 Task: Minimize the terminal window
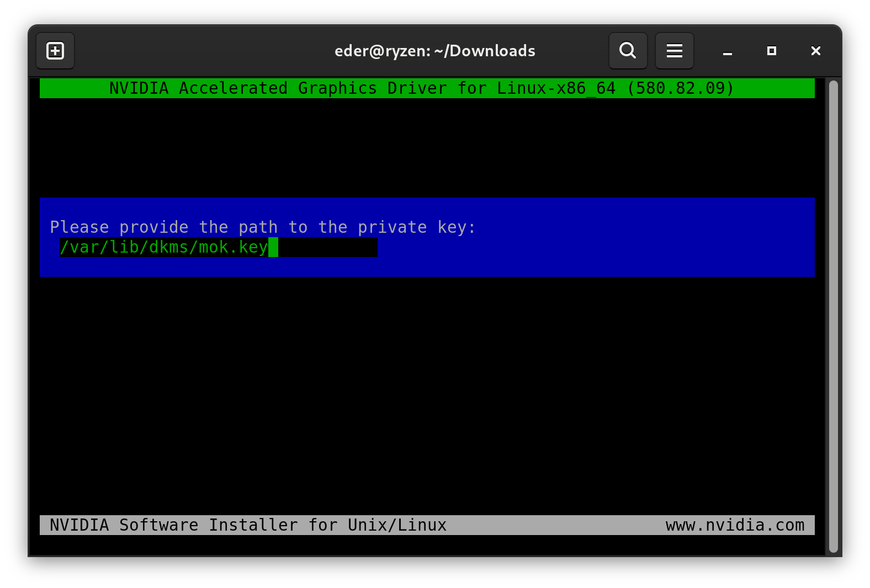[727, 51]
